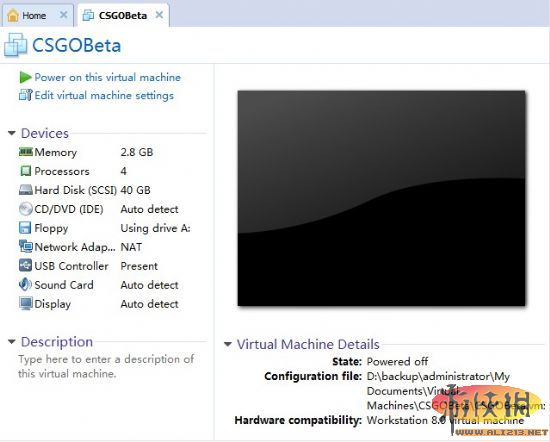The width and height of the screenshot is (550, 442).
Task: Open the Network Adapter icon
Action: point(25,247)
